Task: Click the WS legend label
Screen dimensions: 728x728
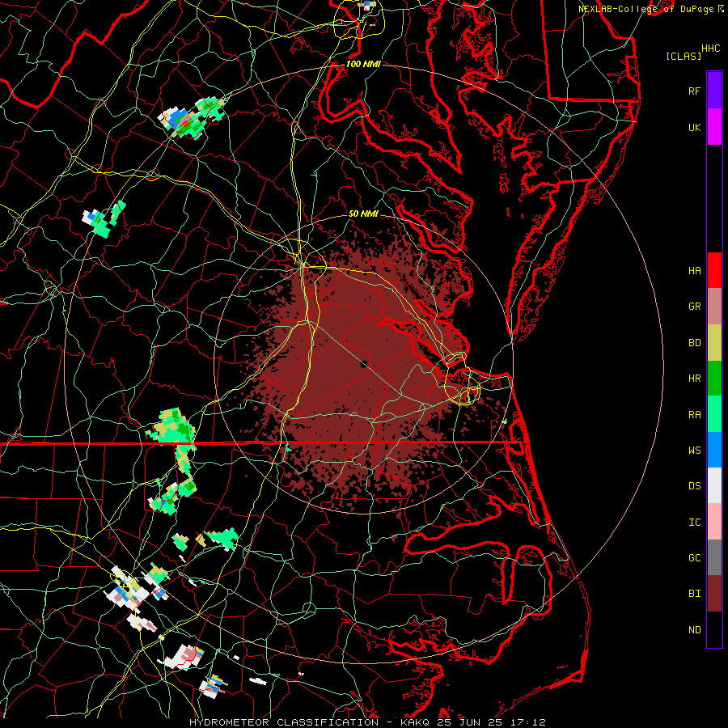Action: coord(695,451)
